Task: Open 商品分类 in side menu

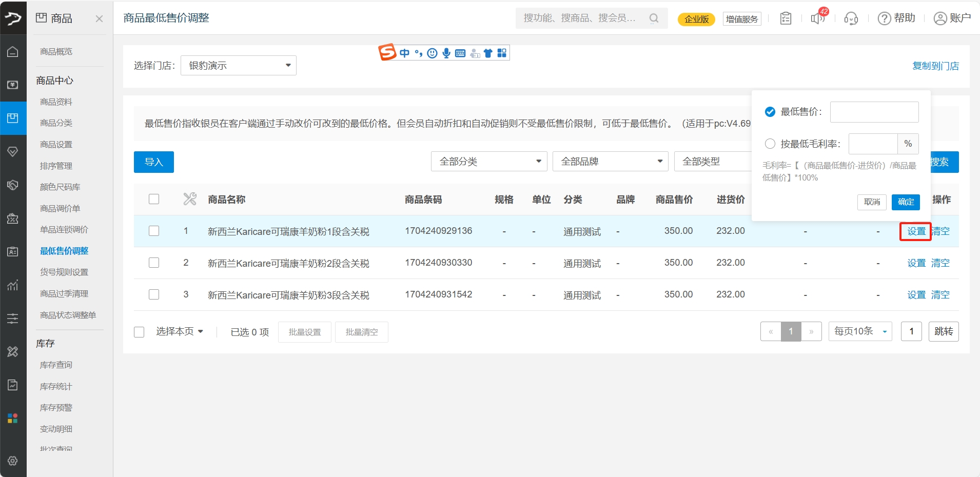Action: tap(56, 123)
